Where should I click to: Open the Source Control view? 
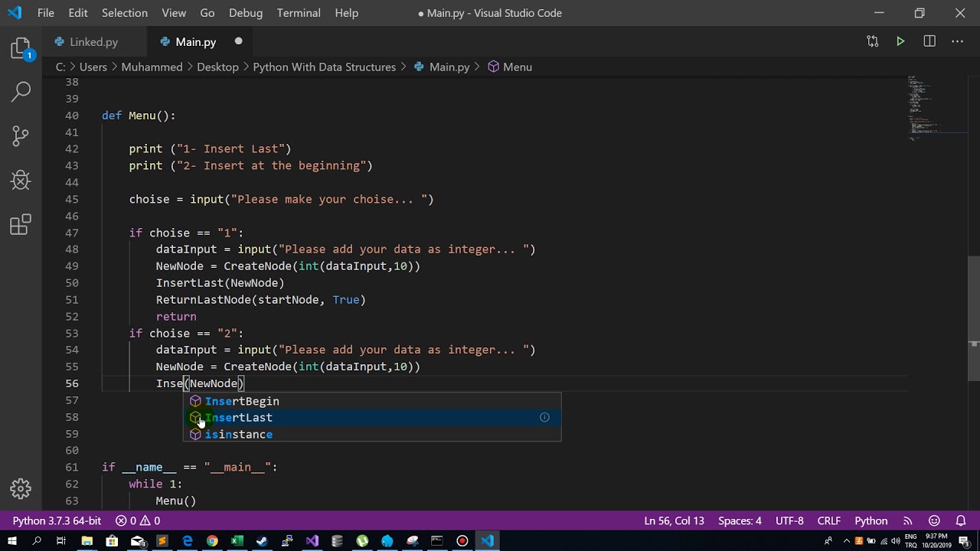point(21,136)
